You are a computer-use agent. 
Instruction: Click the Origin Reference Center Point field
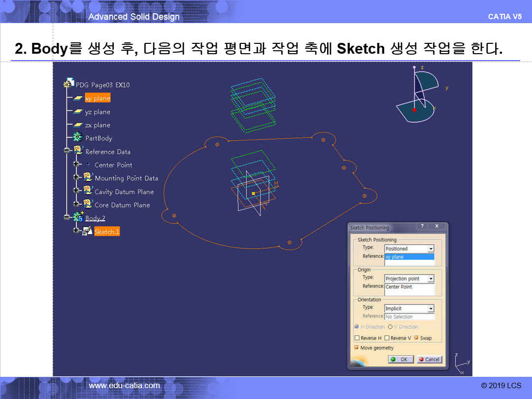pos(409,287)
